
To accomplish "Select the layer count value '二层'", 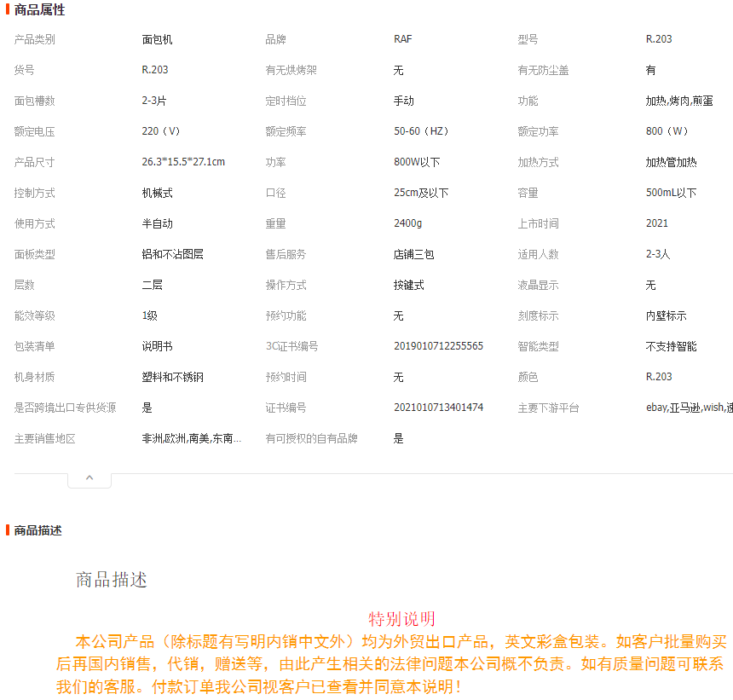I will pos(152,286).
